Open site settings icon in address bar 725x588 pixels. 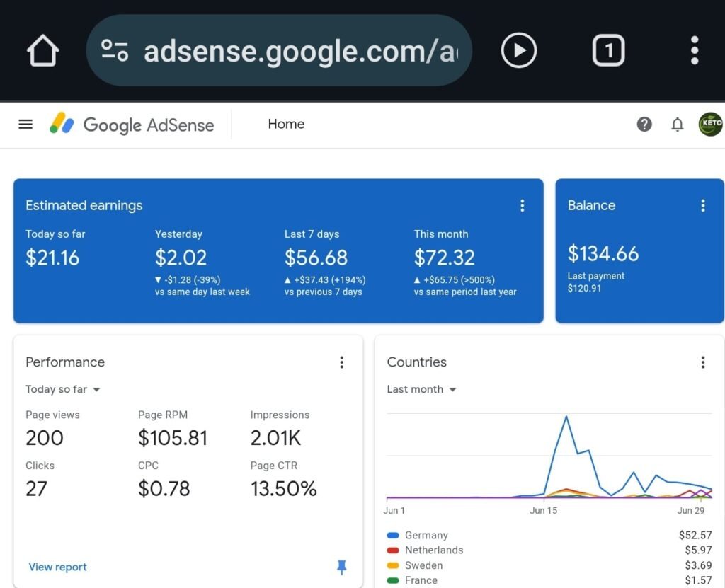point(115,50)
